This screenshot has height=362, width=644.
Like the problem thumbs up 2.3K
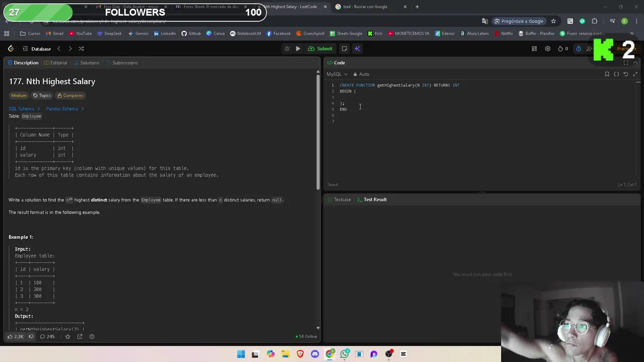pos(15,336)
